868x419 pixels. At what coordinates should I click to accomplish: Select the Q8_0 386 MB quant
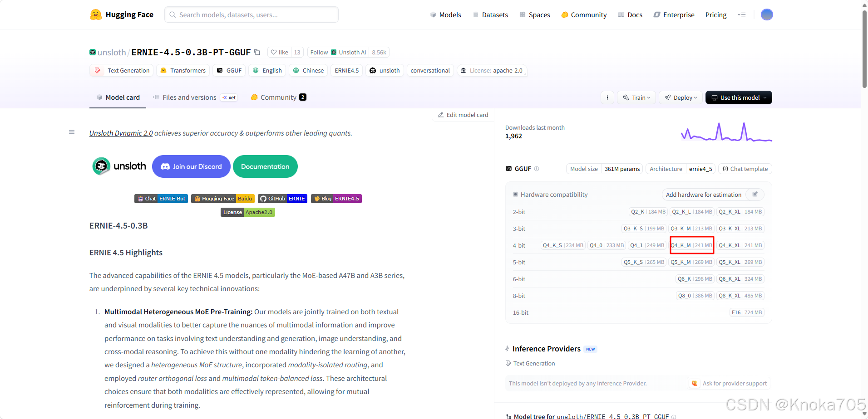[x=695, y=296]
